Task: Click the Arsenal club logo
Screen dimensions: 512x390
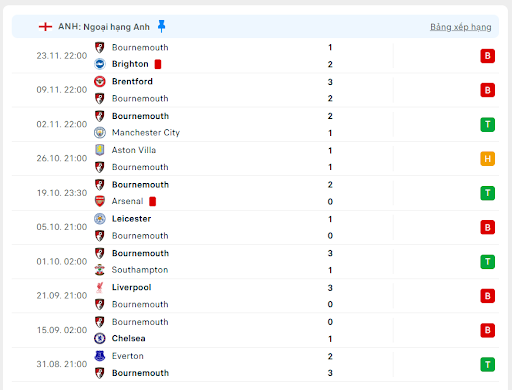Action: coord(100,201)
